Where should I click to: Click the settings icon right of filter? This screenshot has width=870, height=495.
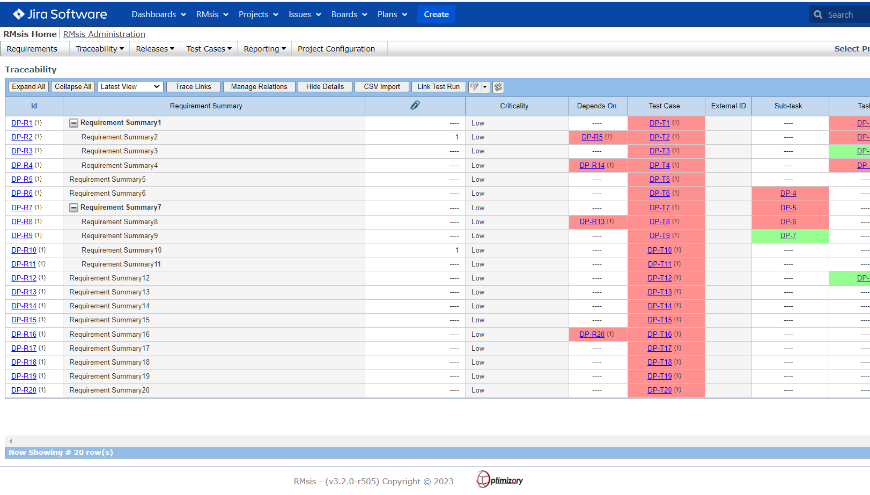[x=498, y=87]
